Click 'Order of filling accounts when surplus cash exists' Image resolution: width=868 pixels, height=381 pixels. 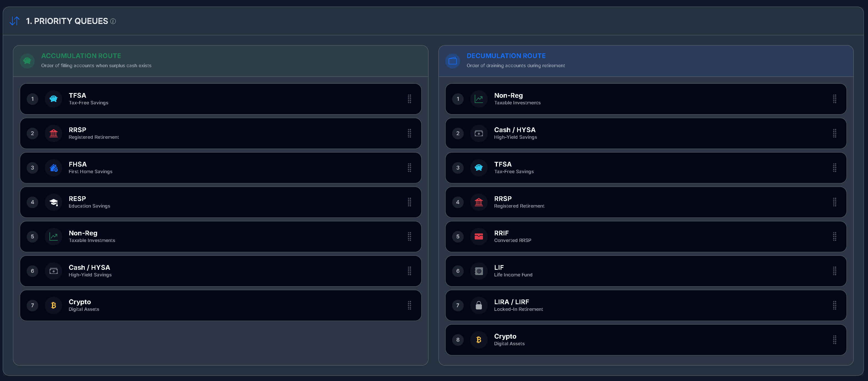coord(96,66)
